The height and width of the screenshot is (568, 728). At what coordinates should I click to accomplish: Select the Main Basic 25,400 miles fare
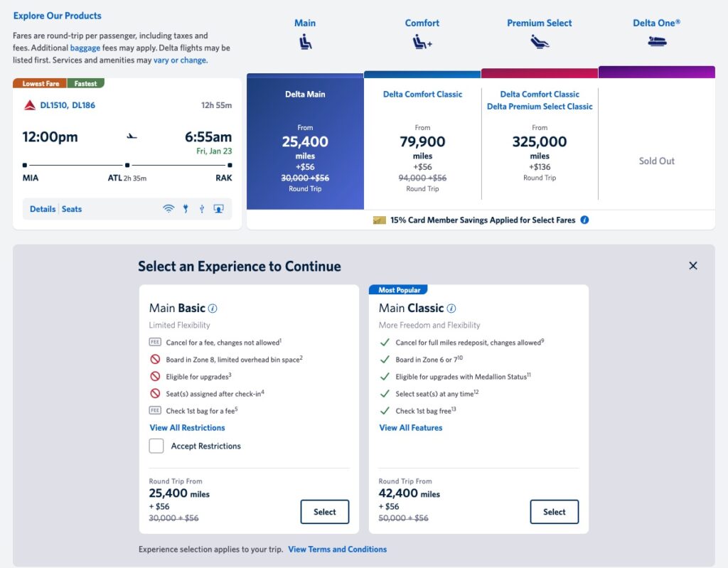click(x=324, y=512)
